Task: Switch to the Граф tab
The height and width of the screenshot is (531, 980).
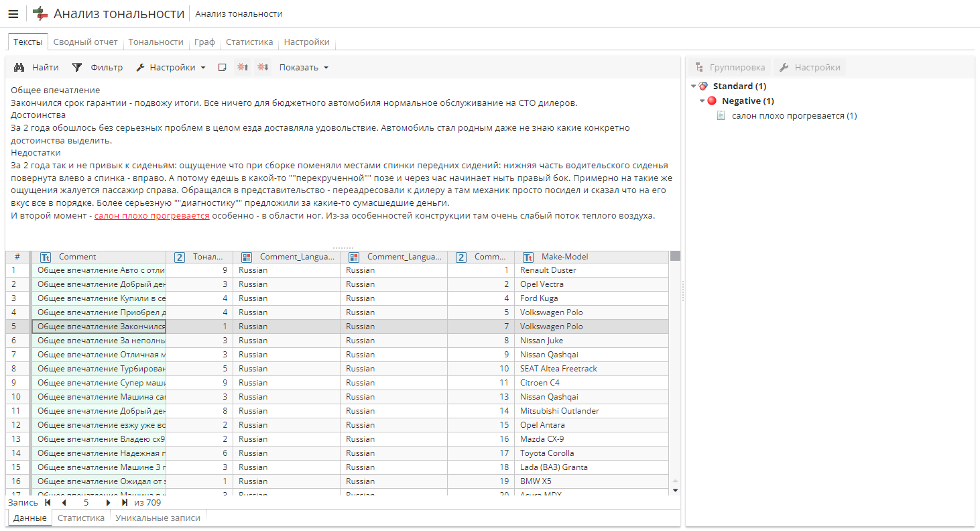Action: [205, 42]
